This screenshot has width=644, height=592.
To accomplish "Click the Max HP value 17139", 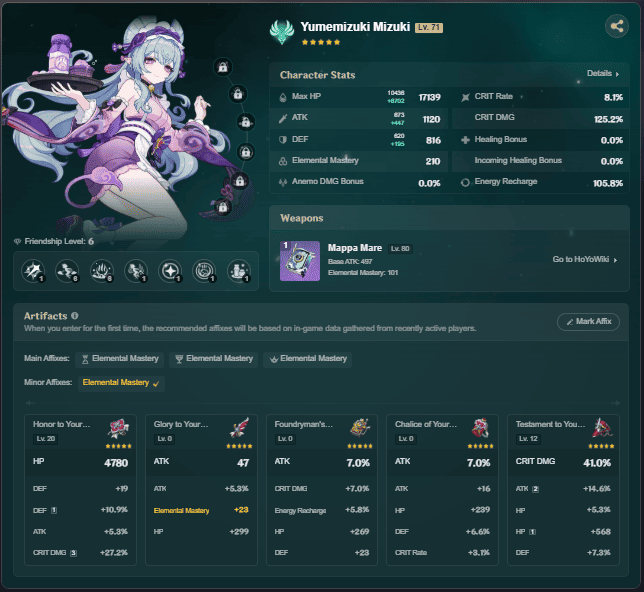I will pyautogui.click(x=429, y=97).
